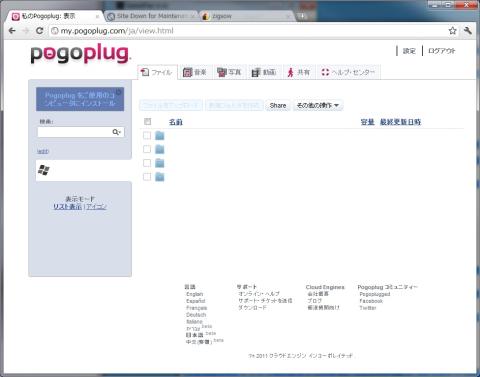Choose 中文(繁體) in the footer language list
The height and width of the screenshot is (377, 480).
199,342
